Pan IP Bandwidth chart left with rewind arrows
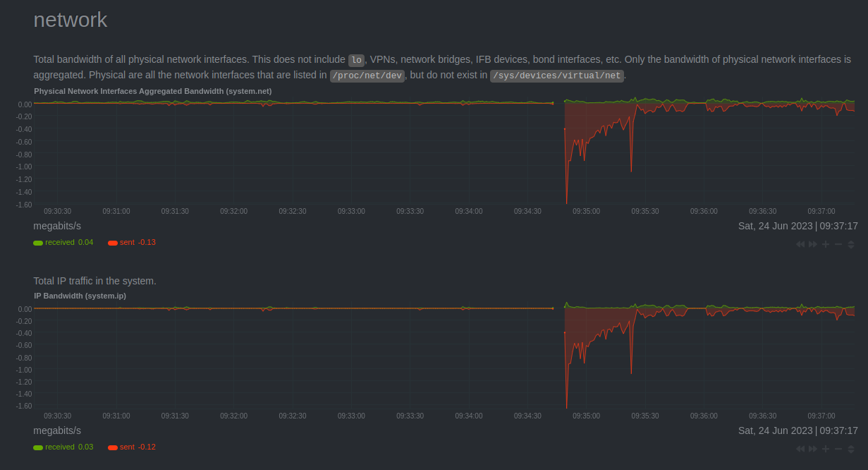868x470 pixels. coord(800,449)
